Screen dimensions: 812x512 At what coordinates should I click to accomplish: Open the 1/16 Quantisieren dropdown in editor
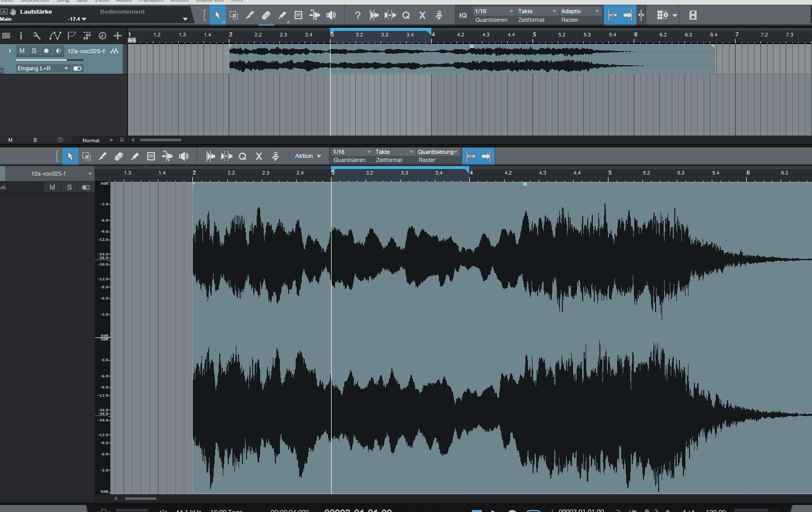[352, 152]
